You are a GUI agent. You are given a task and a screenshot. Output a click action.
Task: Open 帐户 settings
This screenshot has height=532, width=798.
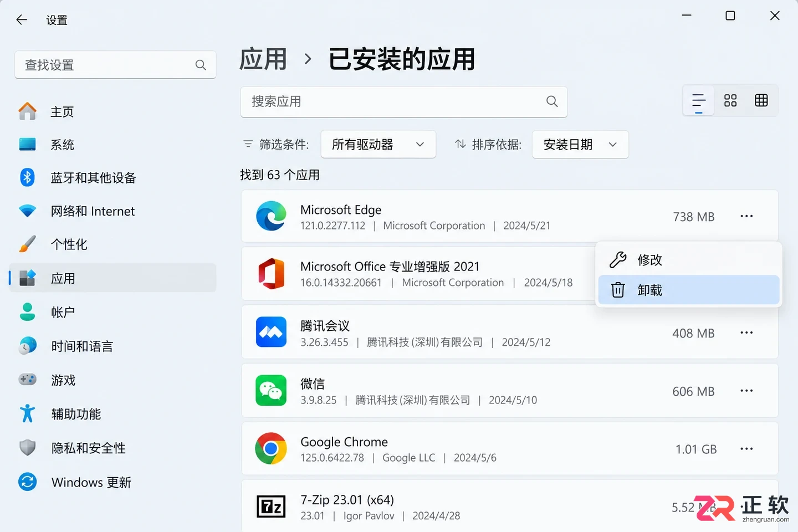113,312
